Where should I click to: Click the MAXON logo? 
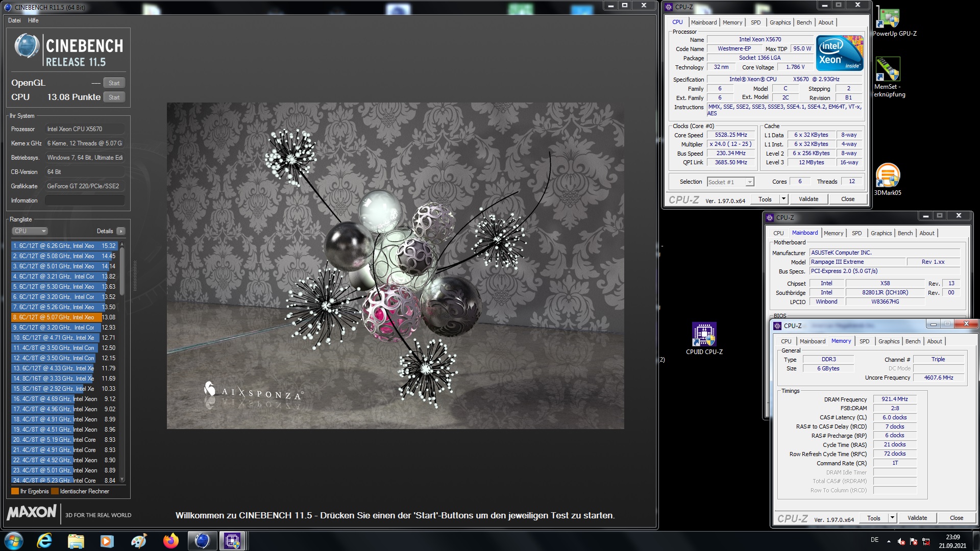tap(32, 513)
